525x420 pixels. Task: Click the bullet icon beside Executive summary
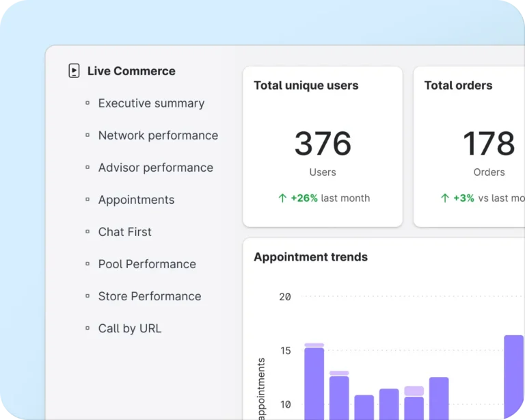[x=87, y=103]
